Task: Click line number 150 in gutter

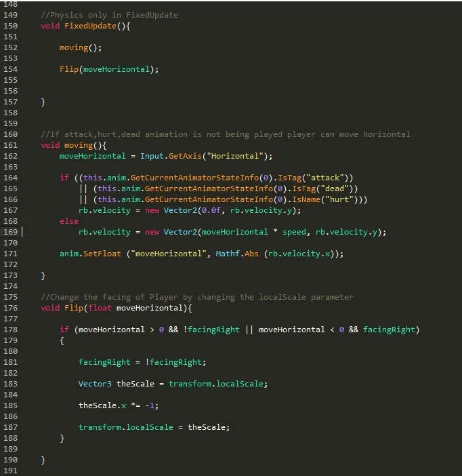Action: 10,26
